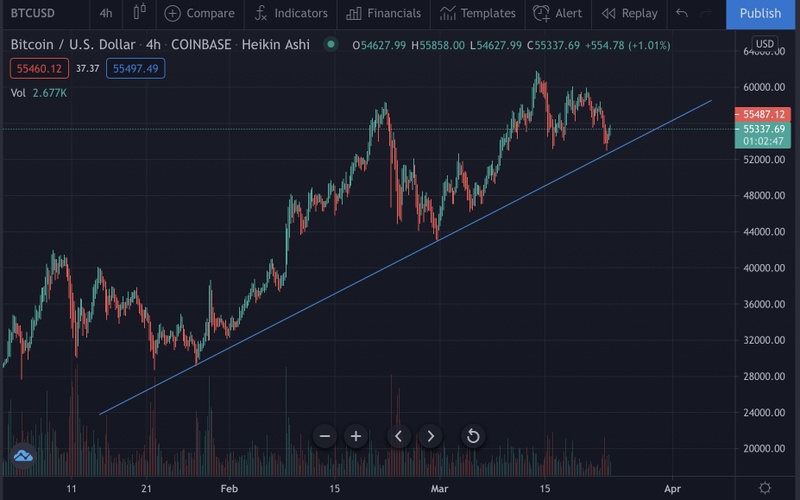This screenshot has width=800, height=500.
Task: Change the 4h timeframe interval
Action: pyautogui.click(x=106, y=13)
